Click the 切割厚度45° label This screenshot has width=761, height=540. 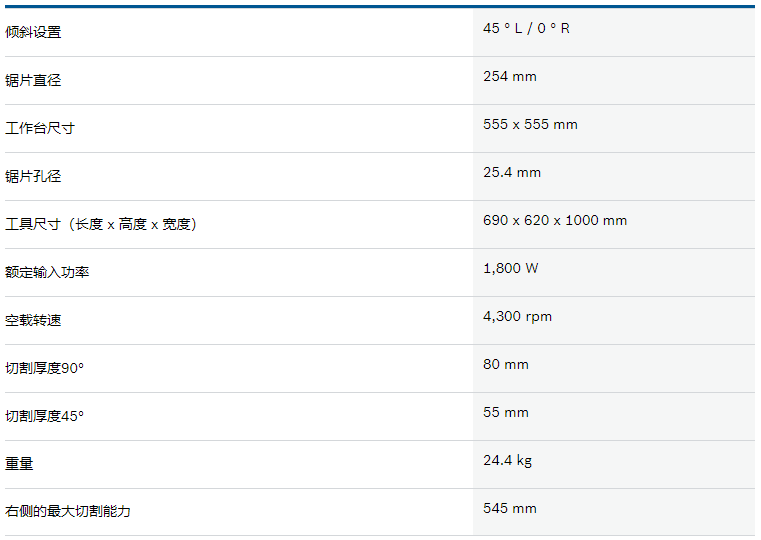tap(45, 416)
